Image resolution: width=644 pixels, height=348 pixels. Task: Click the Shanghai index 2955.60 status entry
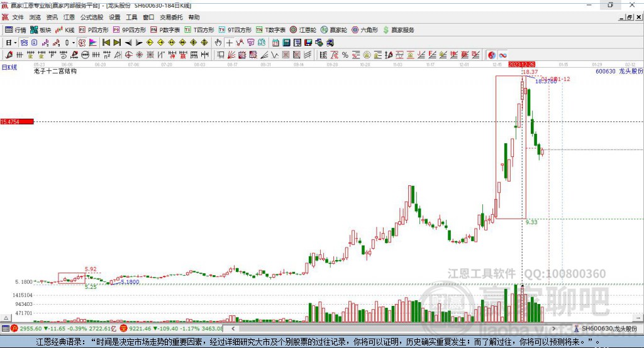[64, 329]
